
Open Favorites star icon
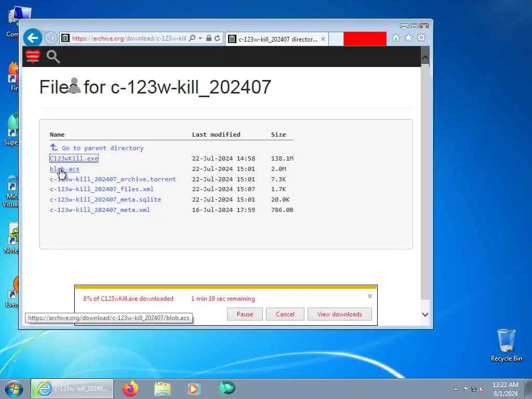[x=408, y=37]
